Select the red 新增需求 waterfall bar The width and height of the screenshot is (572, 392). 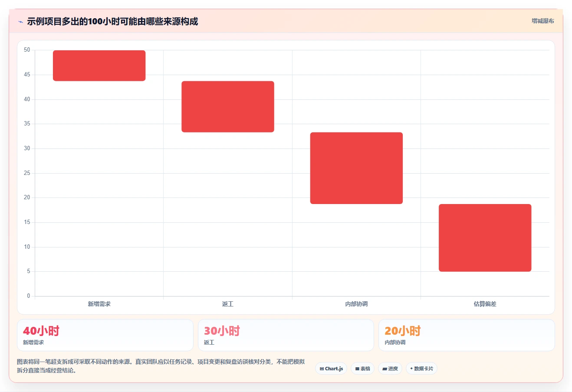click(x=99, y=66)
